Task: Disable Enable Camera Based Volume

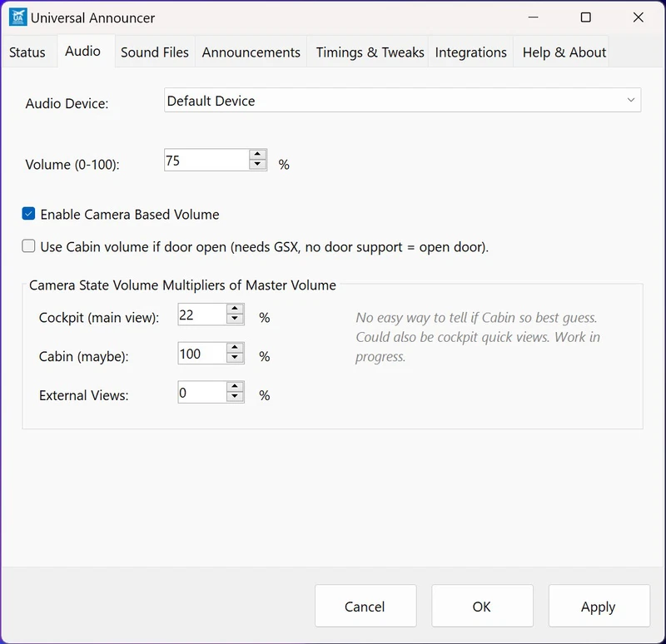Action: click(28, 214)
